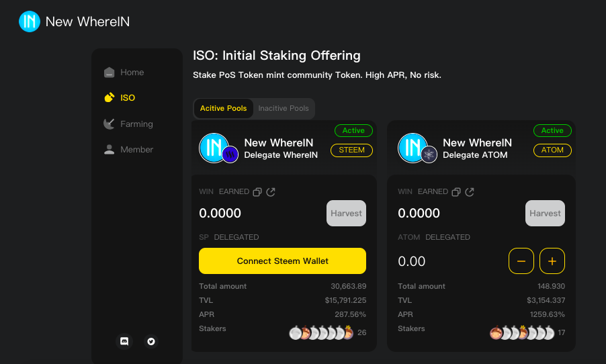The image size is (606, 364).
Task: Switch to the Acitive Pools tab
Action: pyautogui.click(x=223, y=108)
